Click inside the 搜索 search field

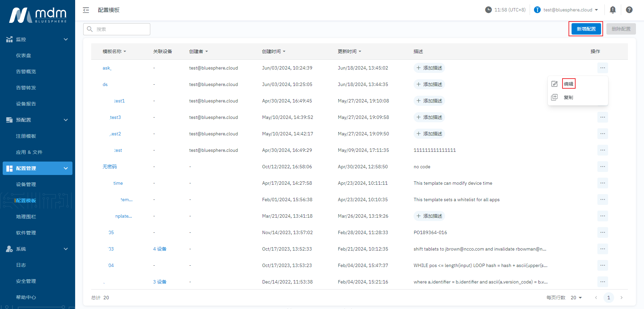pos(117,29)
